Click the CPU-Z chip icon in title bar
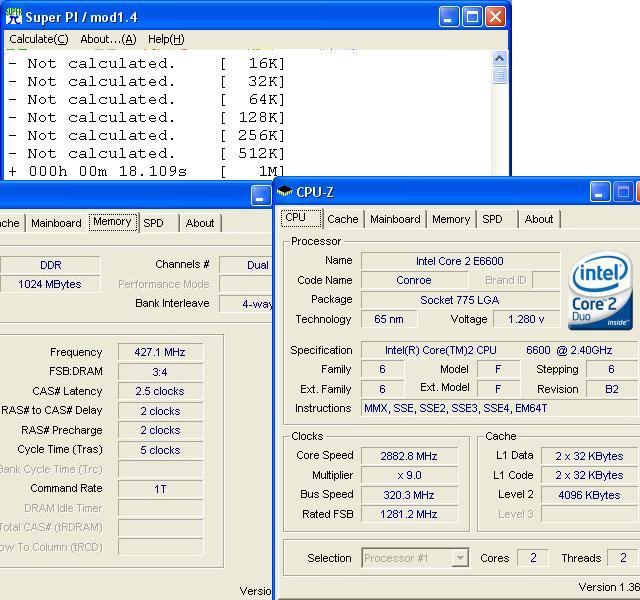640x600 pixels. pos(284,191)
